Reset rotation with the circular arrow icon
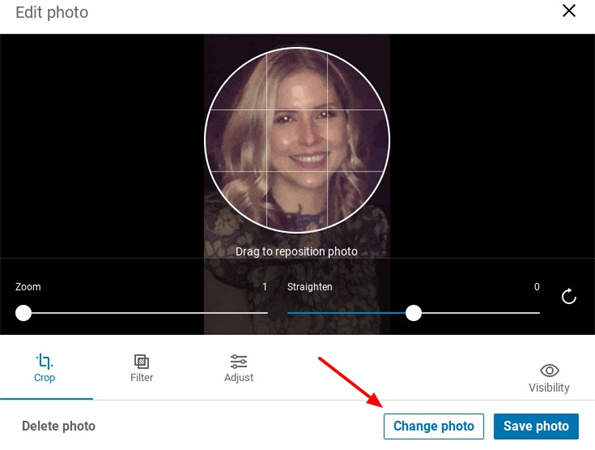 (x=569, y=296)
